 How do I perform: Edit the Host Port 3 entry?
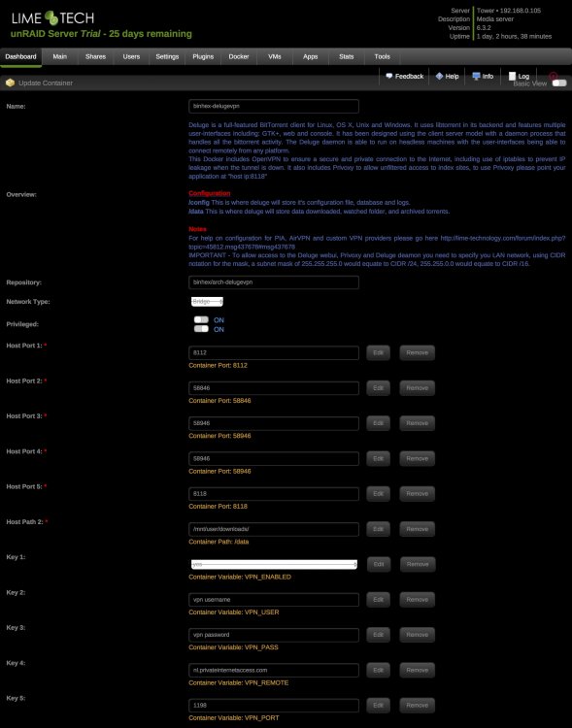click(x=378, y=423)
